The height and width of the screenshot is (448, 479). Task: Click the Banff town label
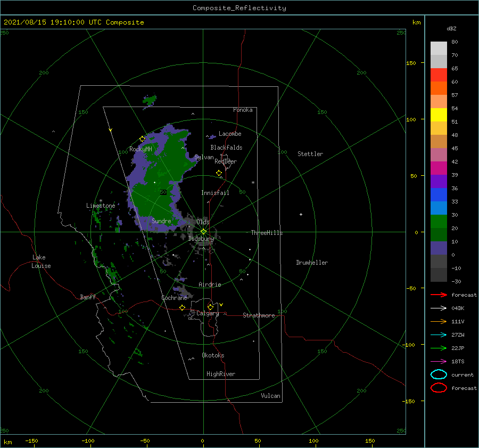(88, 297)
